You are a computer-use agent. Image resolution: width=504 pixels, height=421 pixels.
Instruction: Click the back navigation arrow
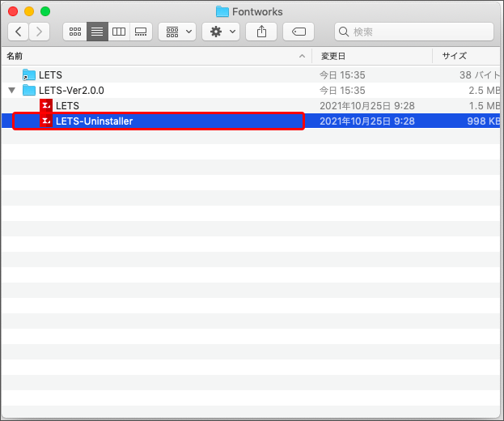coord(18,32)
